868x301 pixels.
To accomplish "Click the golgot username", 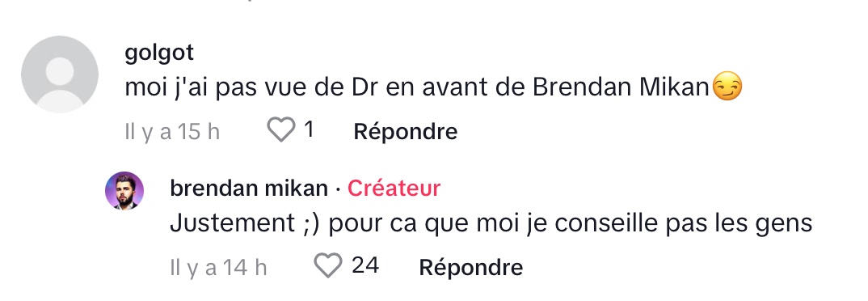I will (159, 53).
